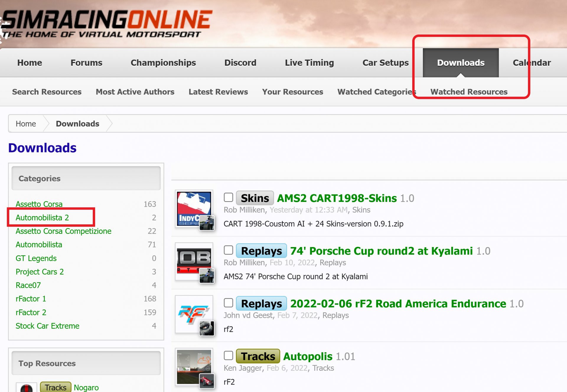
Task: Expand the Automobilista 2 category
Action: [43, 218]
